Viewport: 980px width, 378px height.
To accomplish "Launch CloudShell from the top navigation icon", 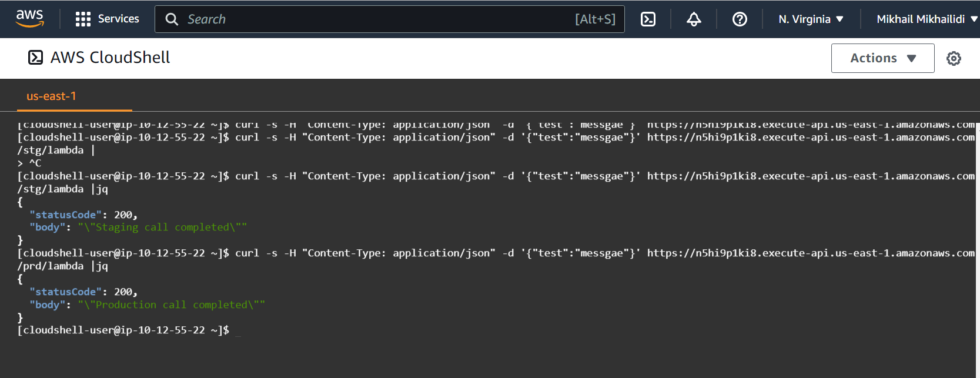I will click(x=648, y=19).
